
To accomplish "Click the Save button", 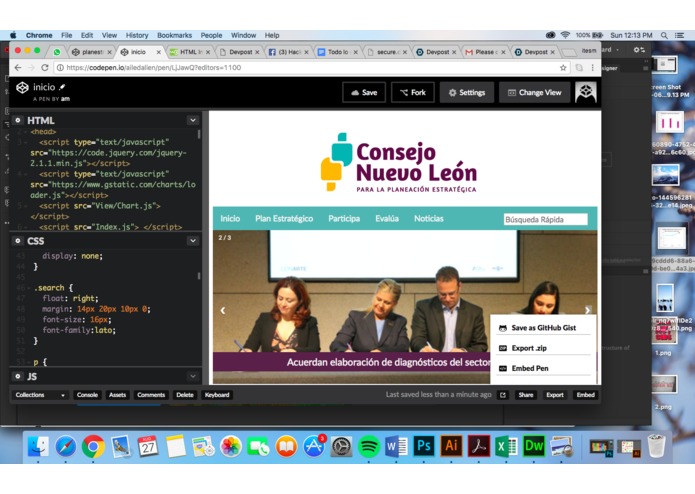I will 364,92.
